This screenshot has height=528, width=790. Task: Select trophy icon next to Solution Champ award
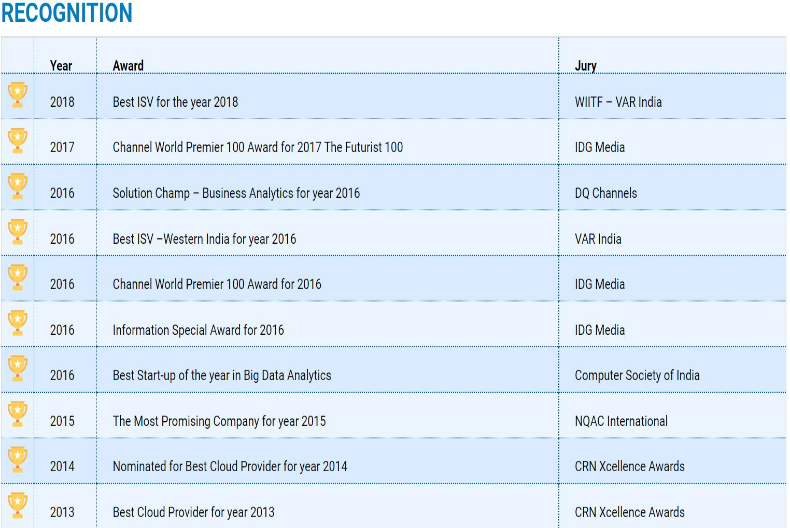tap(18, 186)
